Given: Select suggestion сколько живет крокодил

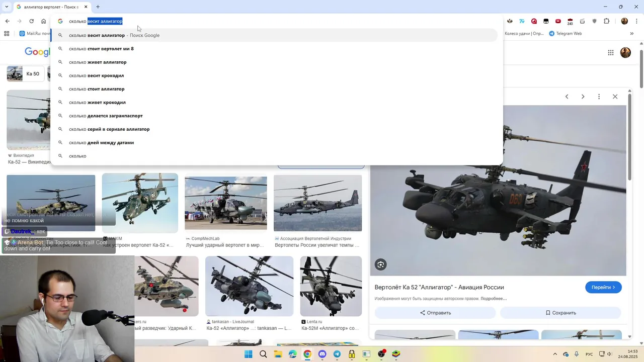Looking at the screenshot, I should 274,102.
